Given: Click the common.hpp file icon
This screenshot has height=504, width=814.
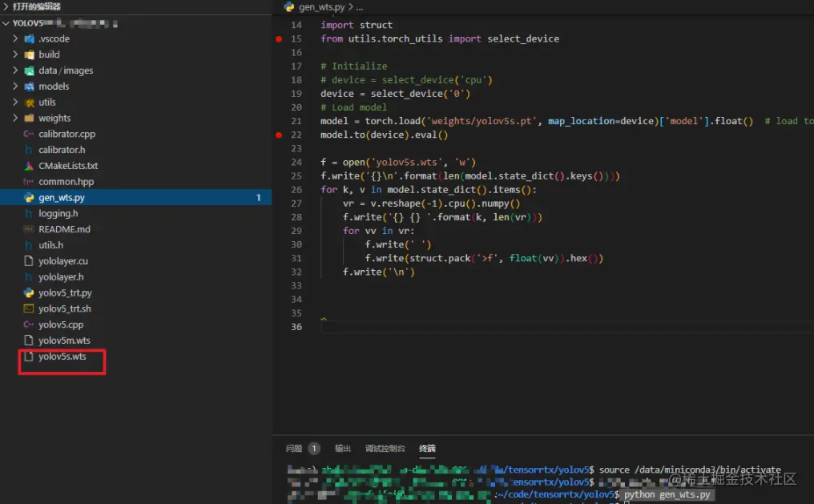Looking at the screenshot, I should [x=29, y=182].
